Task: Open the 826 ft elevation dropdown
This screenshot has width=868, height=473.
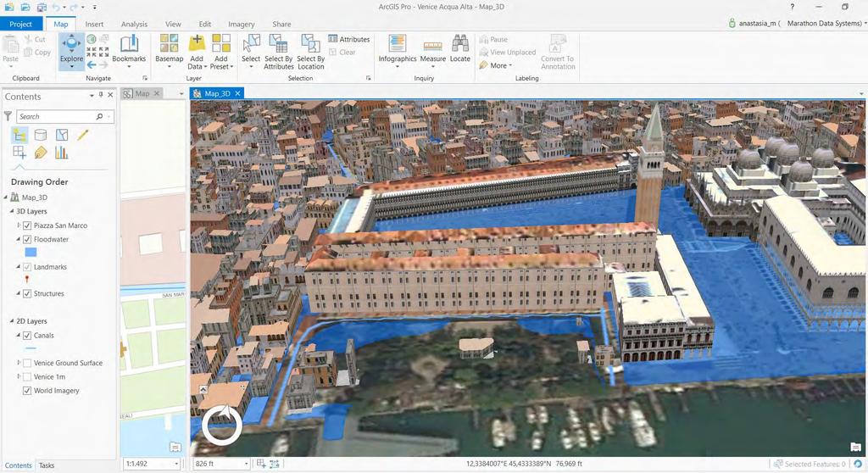Action: (x=247, y=464)
